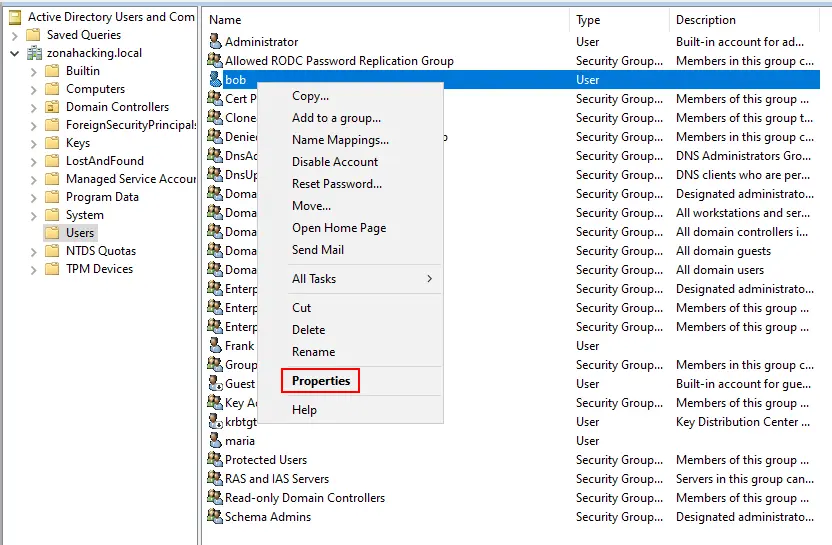Click the Domain Controllers folder icon

52,107
